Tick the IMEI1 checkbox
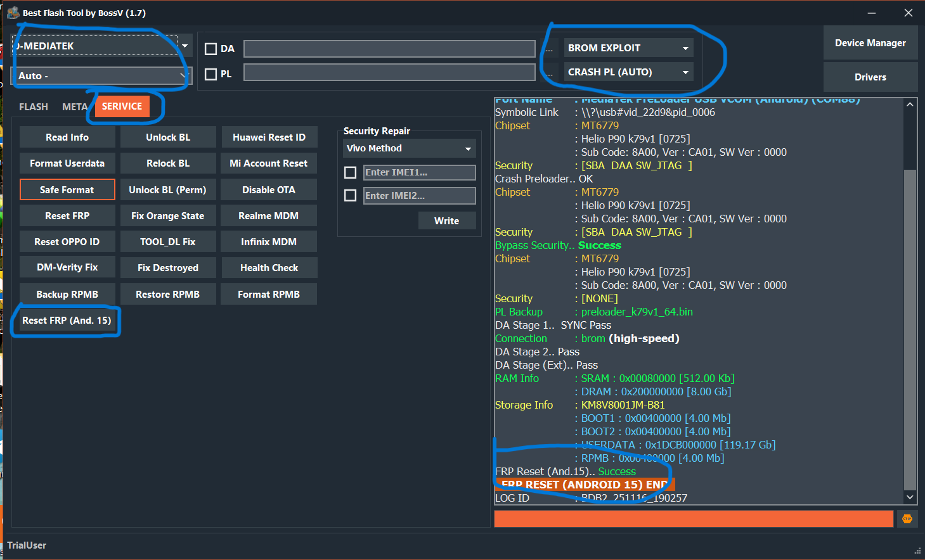The height and width of the screenshot is (560, 925). (350, 172)
